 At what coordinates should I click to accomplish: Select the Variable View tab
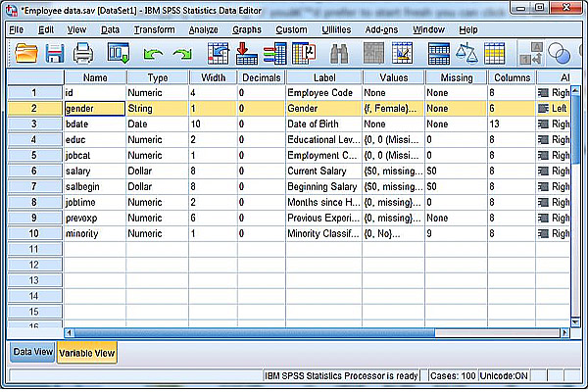(x=87, y=353)
